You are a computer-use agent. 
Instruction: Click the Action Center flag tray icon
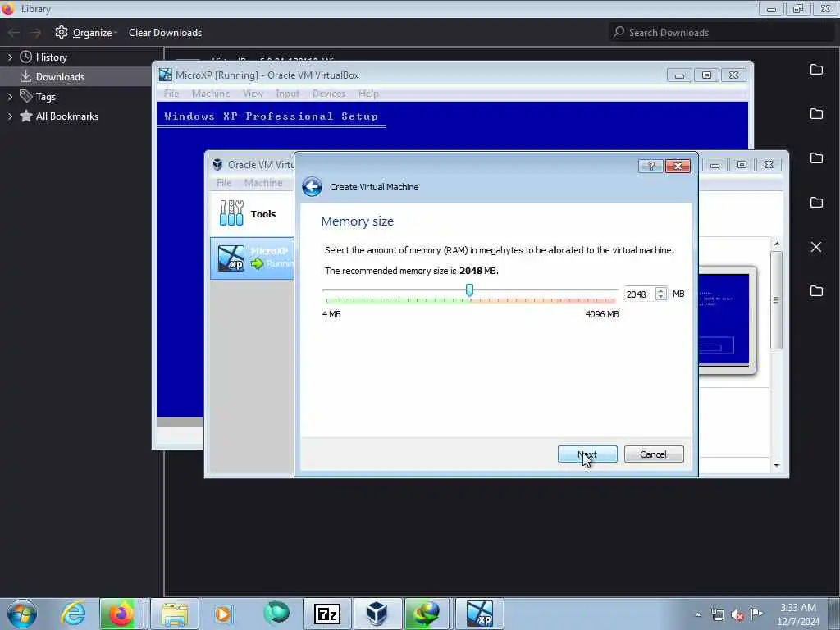756,614
